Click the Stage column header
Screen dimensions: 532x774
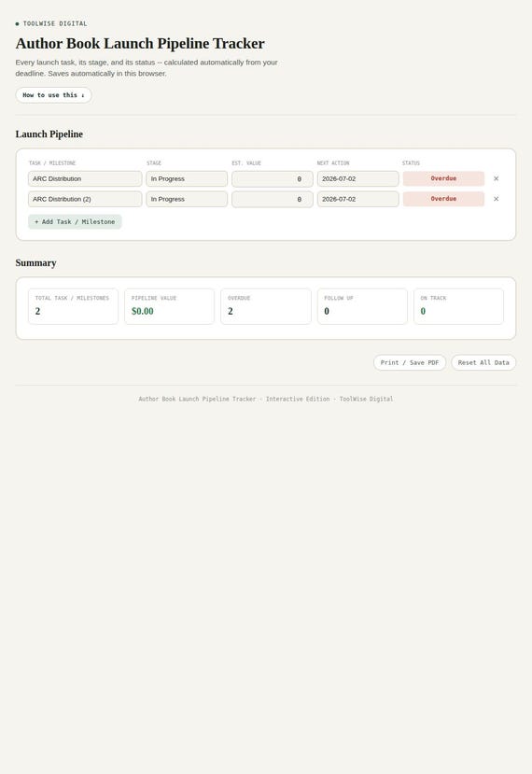[x=154, y=162]
